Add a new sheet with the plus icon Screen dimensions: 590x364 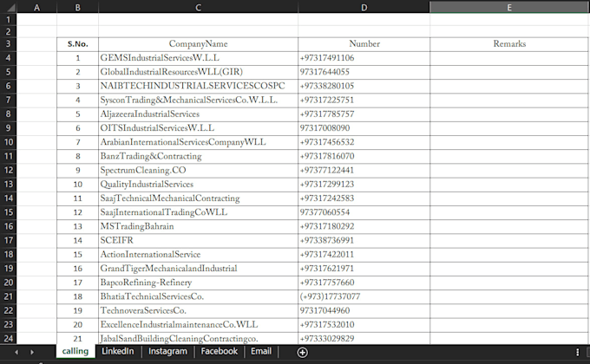point(302,353)
